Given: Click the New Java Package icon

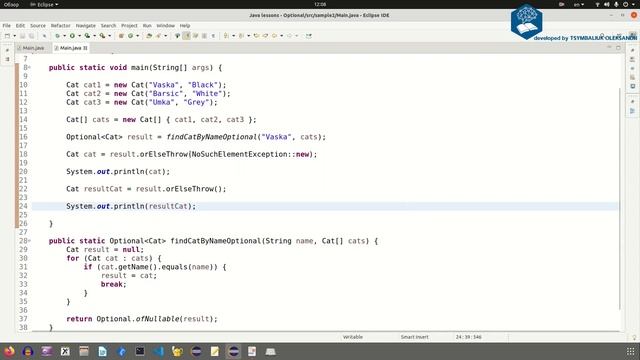Looking at the screenshot, I should [x=121, y=36].
